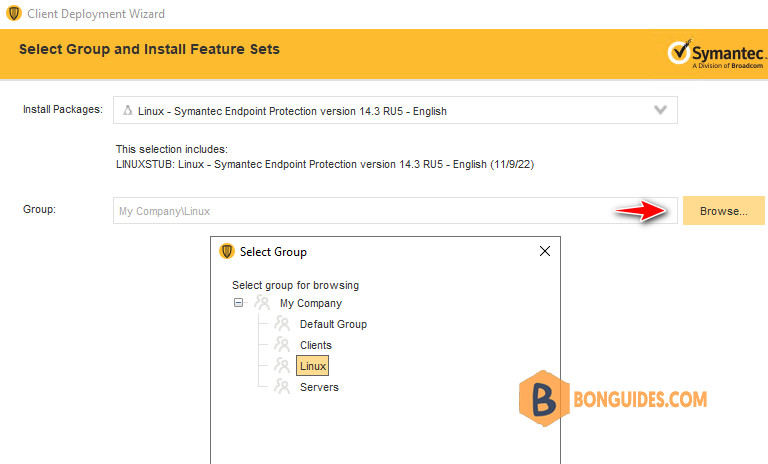Screen dimensions: 768x464
Task: Click the Linux group users icon
Action: click(x=282, y=366)
